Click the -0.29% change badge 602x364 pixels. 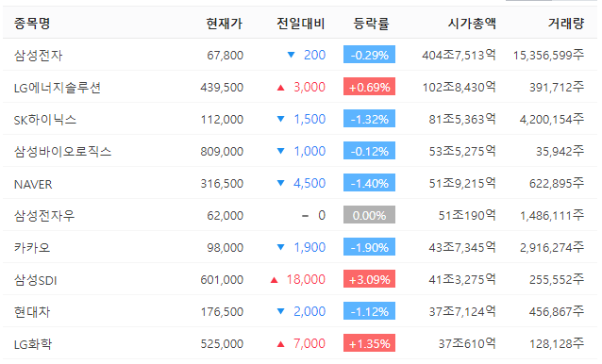(x=369, y=55)
